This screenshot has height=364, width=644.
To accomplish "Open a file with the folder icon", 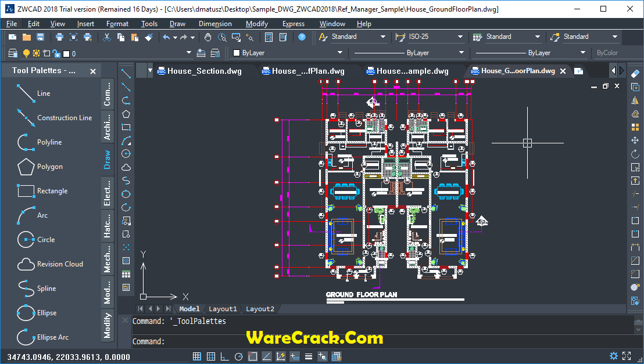I will [x=27, y=37].
